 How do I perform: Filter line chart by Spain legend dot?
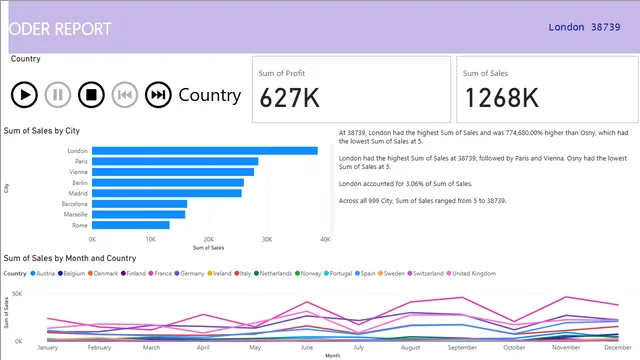pyautogui.click(x=357, y=273)
